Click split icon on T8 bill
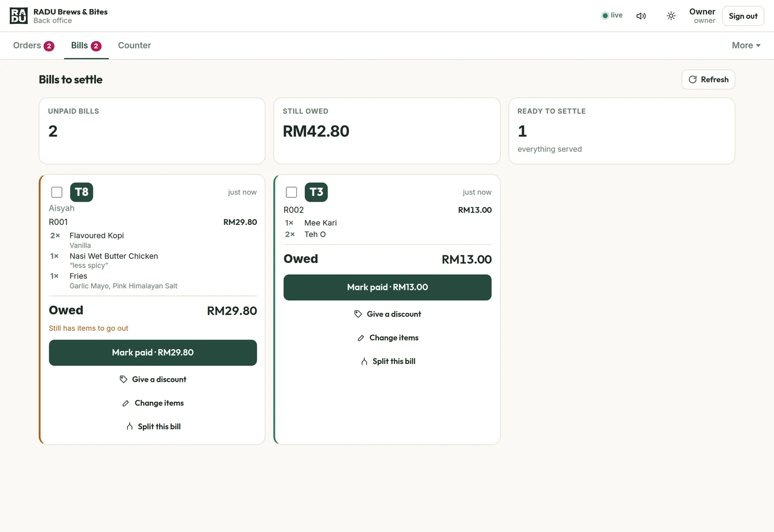774x532 pixels. (130, 426)
